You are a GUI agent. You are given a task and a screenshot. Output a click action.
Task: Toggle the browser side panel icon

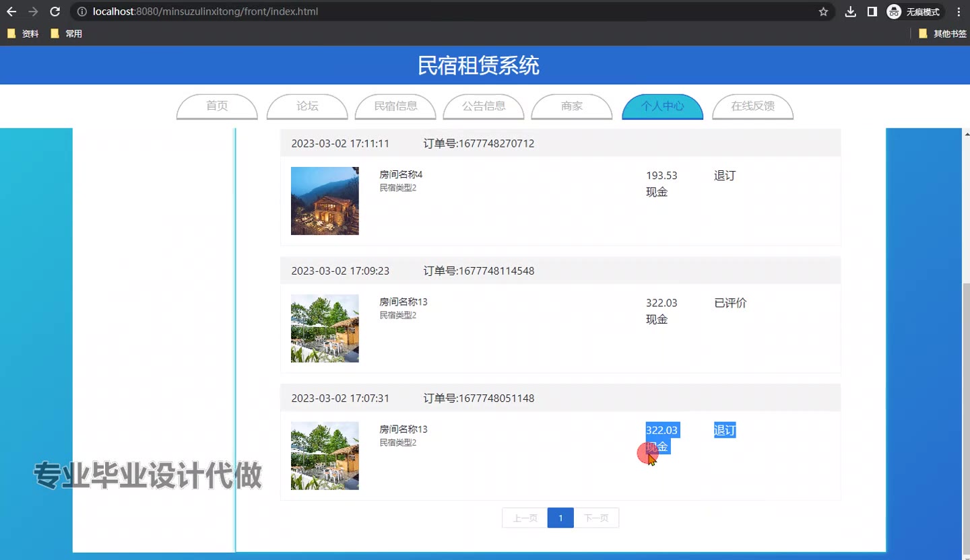[872, 11]
